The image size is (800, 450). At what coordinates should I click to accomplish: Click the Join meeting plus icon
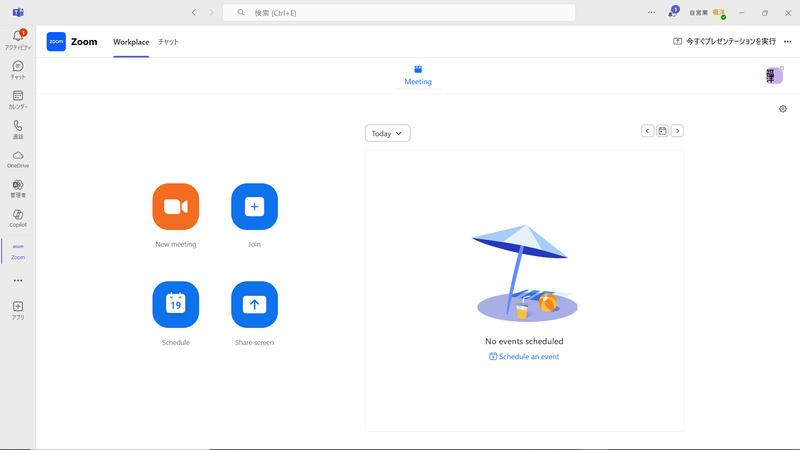[x=254, y=207]
